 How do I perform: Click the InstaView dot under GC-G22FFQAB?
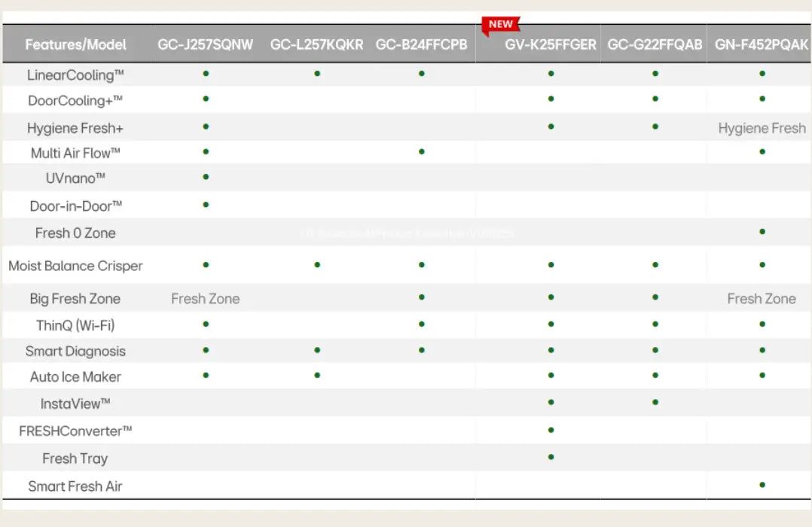(x=655, y=403)
